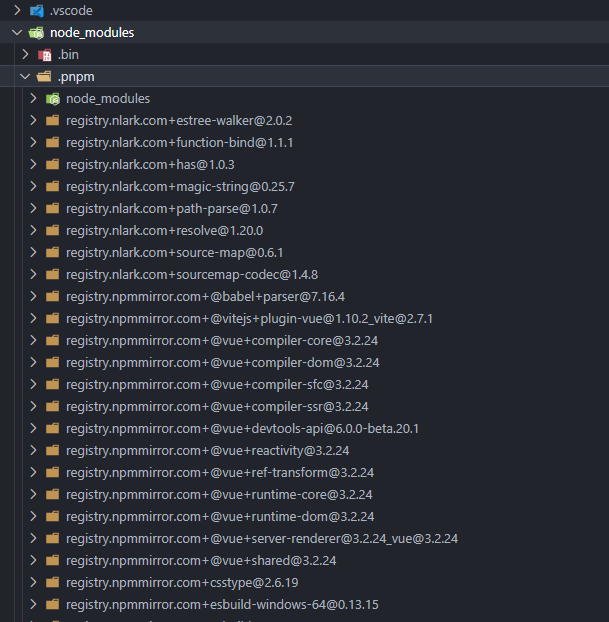This screenshot has height=622, width=609.
Task: Click the folder icon of estree-walker@2.0.2
Action: click(52, 121)
